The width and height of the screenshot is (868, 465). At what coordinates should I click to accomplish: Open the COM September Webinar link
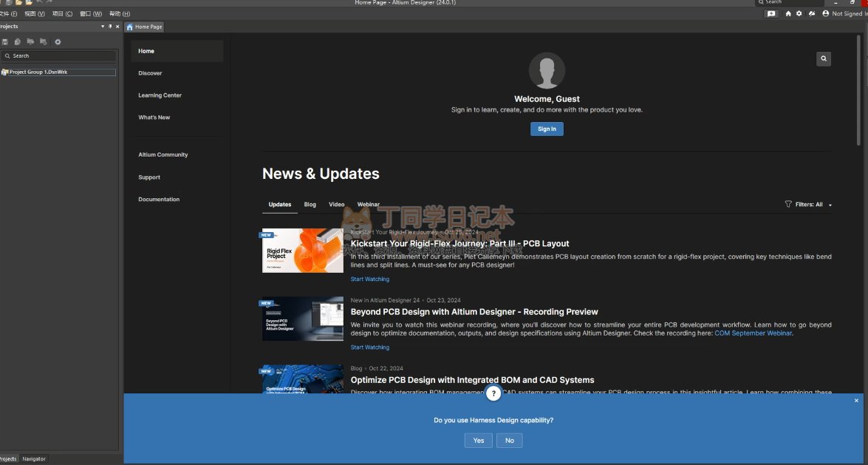[753, 333]
